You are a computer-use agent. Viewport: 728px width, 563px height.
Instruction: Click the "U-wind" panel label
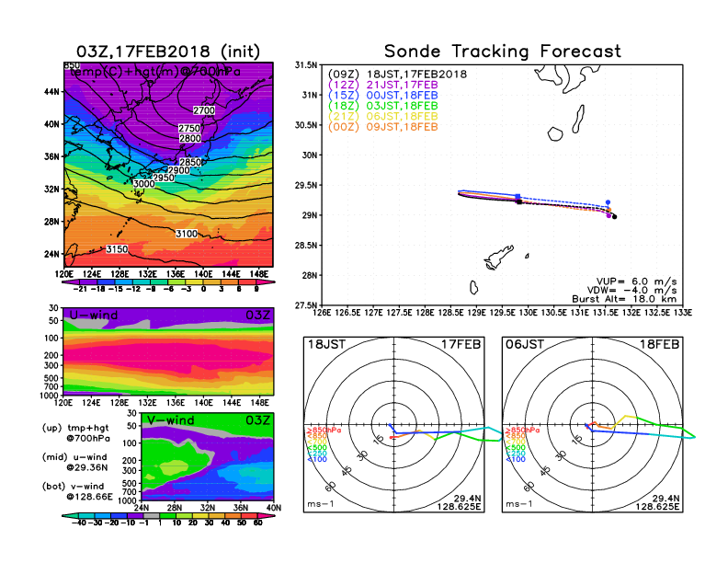(94, 315)
